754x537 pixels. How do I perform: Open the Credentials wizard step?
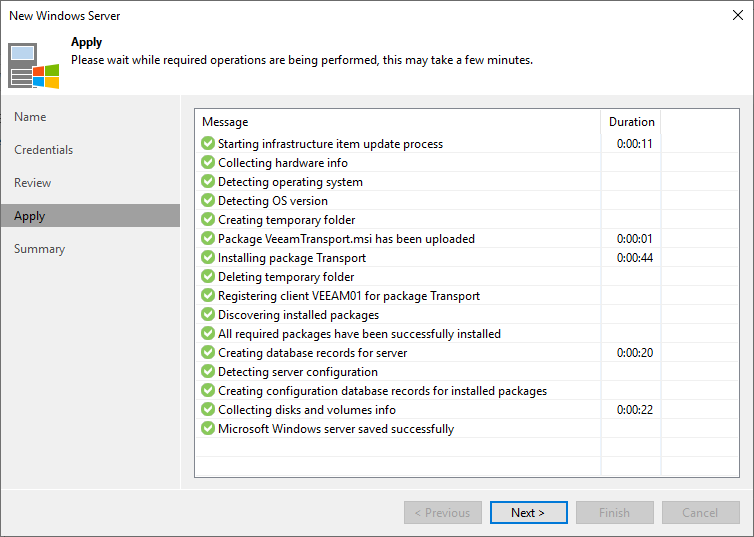pyautogui.click(x=44, y=150)
